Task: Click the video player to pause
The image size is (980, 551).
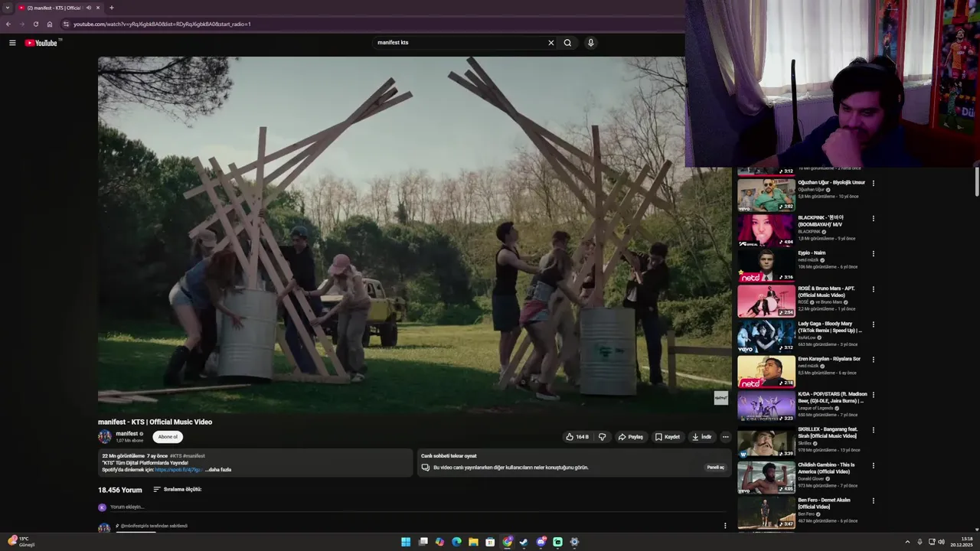Action: click(x=414, y=234)
